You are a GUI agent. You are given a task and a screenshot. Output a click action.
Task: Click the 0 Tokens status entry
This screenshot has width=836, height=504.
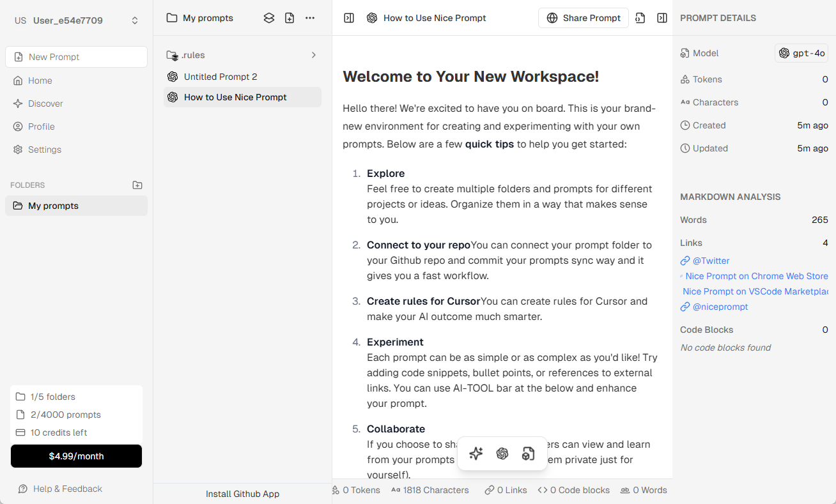357,490
